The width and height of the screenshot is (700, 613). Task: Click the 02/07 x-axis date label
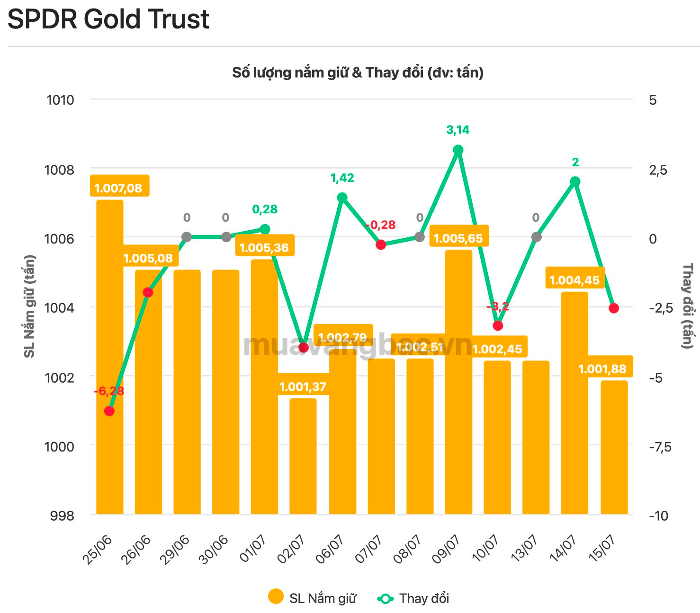click(x=290, y=548)
